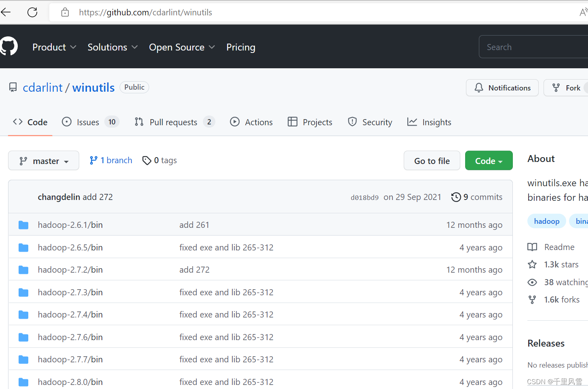Open the Issues tab
Viewport: 588px width, 389px height.
[90, 122]
